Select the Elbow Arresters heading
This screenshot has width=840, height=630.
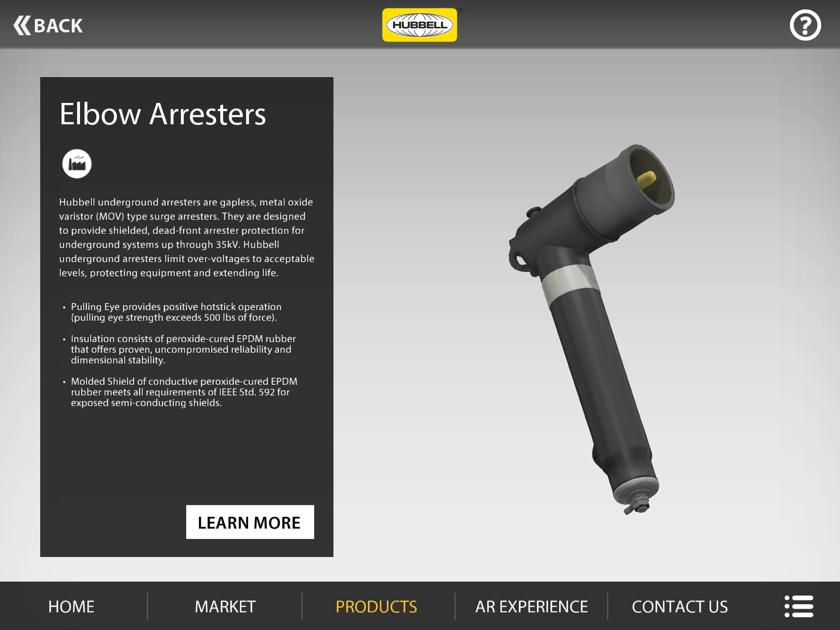coord(163,114)
